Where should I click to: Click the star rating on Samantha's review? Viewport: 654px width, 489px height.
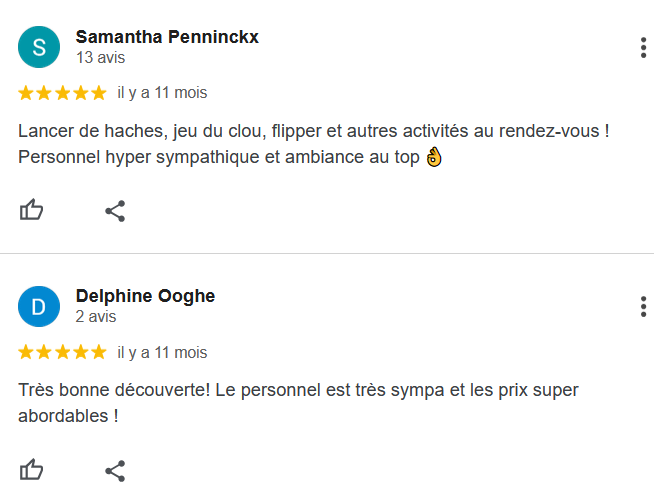(x=62, y=93)
